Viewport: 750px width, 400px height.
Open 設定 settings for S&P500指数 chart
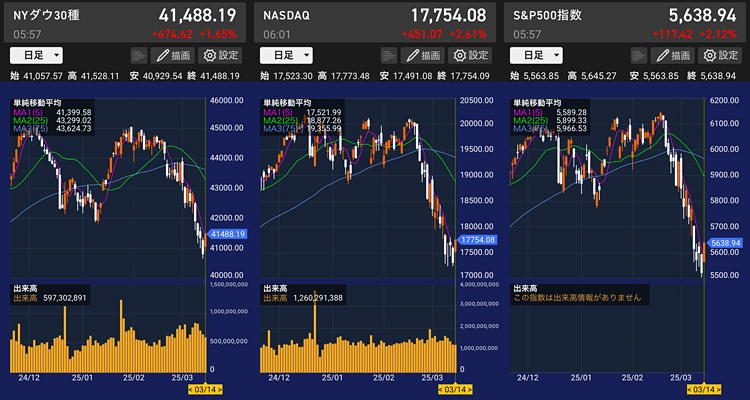tap(720, 56)
